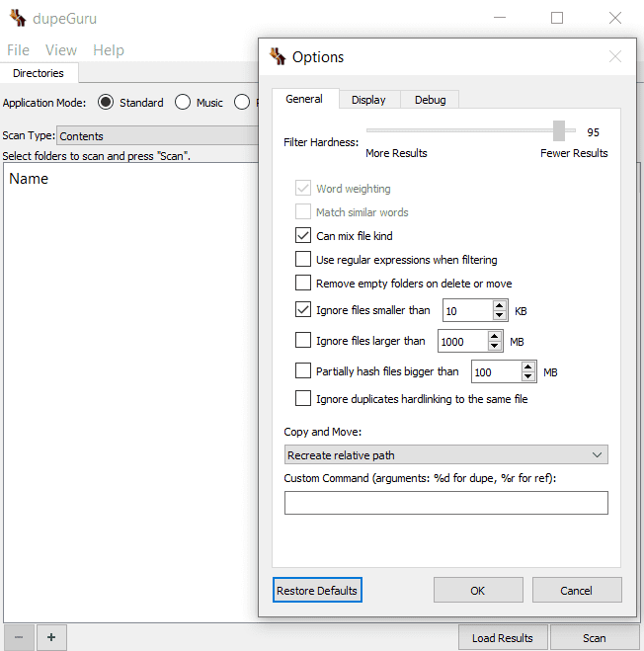Click the Filter Hardness slider handle

pyautogui.click(x=559, y=130)
